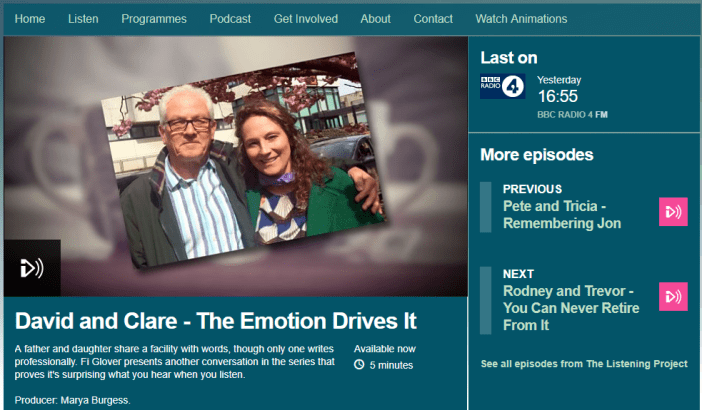
Task: Open the Programmes page
Action: [153, 19]
